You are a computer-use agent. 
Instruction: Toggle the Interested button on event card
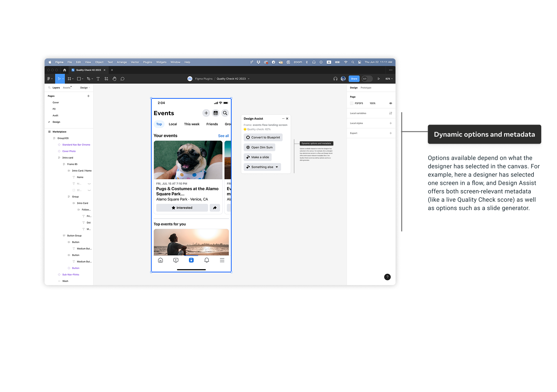coord(182,208)
